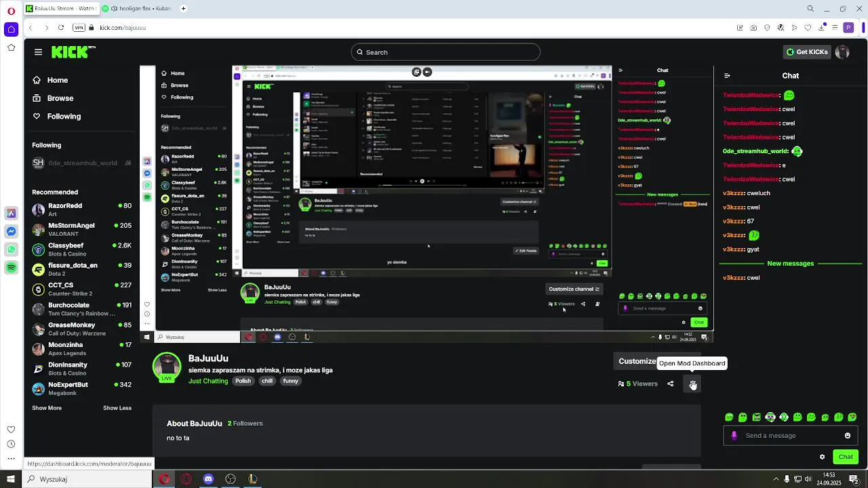868x488 pixels.
Task: Open Burchocolate recommended channel
Action: 81,309
